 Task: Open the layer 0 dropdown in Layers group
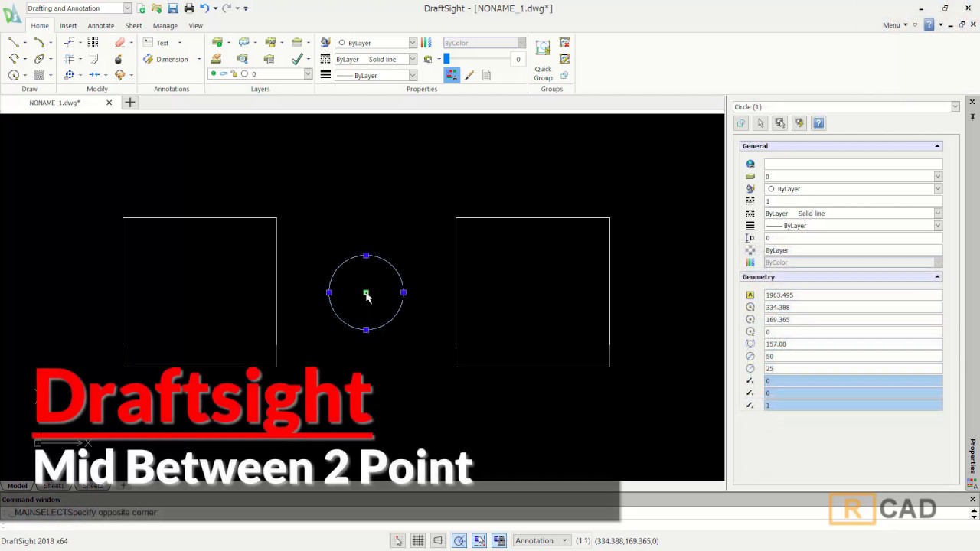[x=260, y=74]
